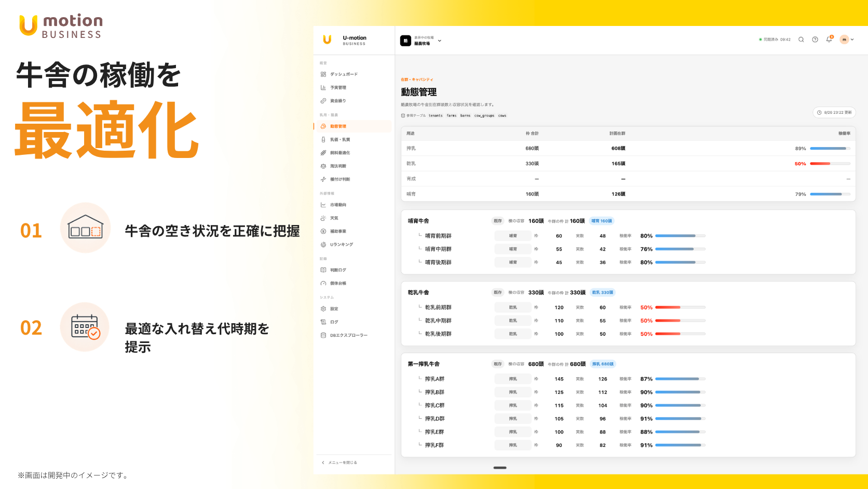The image size is (868, 489).
Task: Click the 乳価・乳質 milk bottle icon
Action: point(323,140)
